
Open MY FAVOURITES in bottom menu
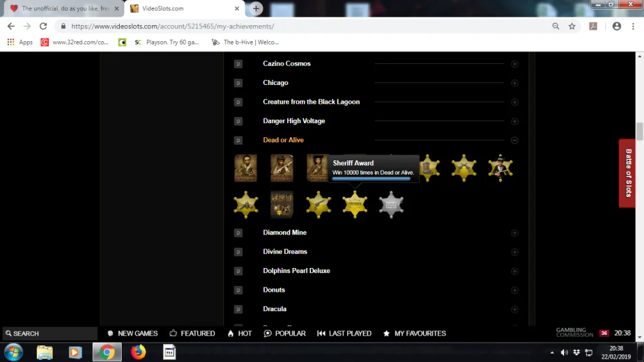414,333
